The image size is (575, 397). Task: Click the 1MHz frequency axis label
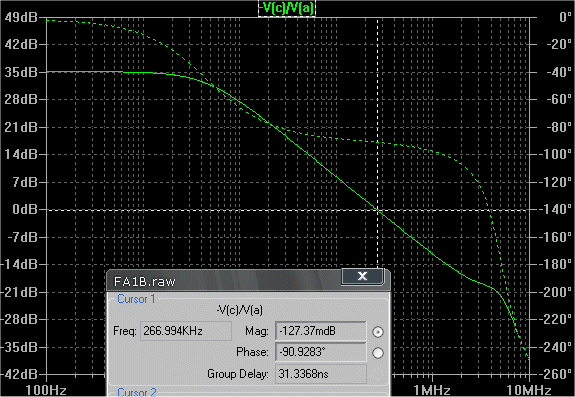tap(432, 390)
